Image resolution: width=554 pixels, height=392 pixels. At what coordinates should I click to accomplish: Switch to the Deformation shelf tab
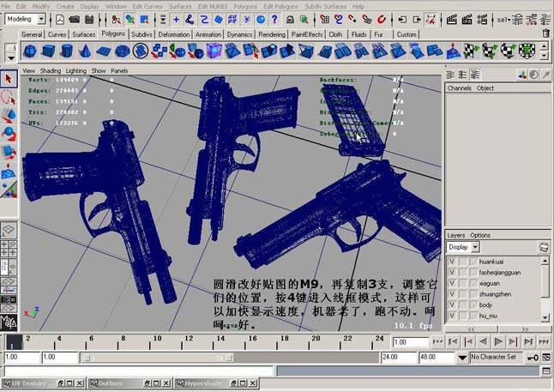coord(173,34)
